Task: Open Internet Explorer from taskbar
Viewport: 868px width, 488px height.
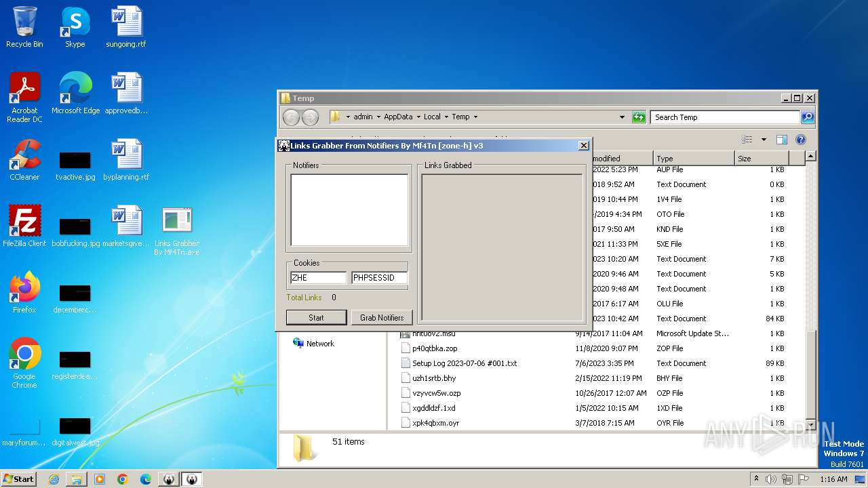Action: [54, 479]
